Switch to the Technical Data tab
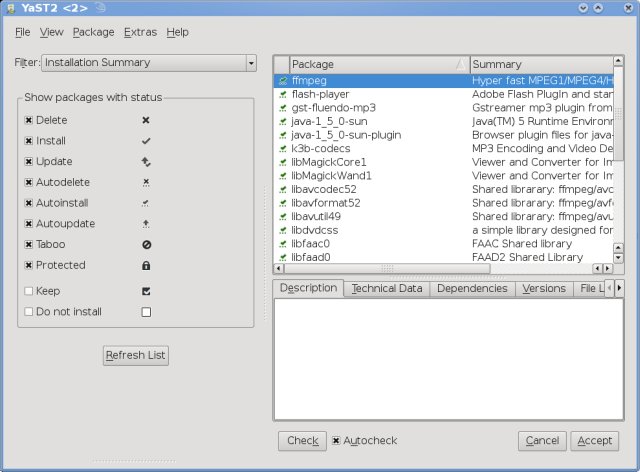The width and height of the screenshot is (640, 472). tap(387, 289)
